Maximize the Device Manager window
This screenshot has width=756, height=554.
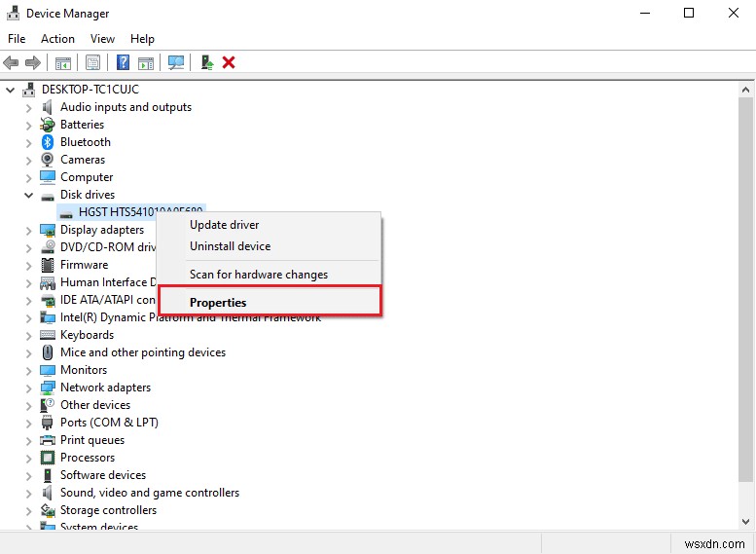pos(689,13)
